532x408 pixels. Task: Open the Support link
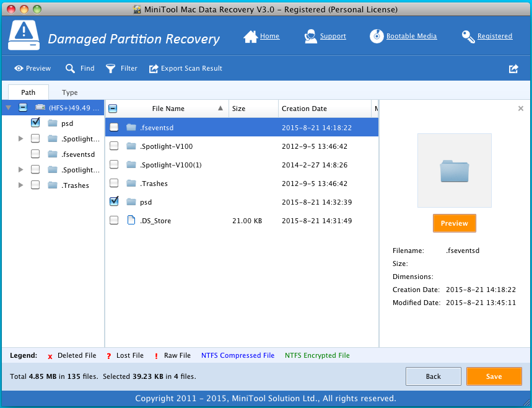[x=333, y=36]
